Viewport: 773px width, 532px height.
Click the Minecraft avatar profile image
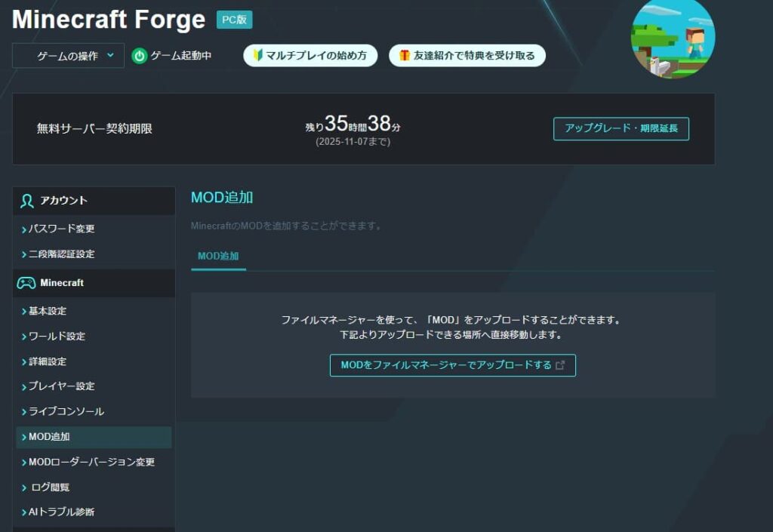(x=673, y=38)
